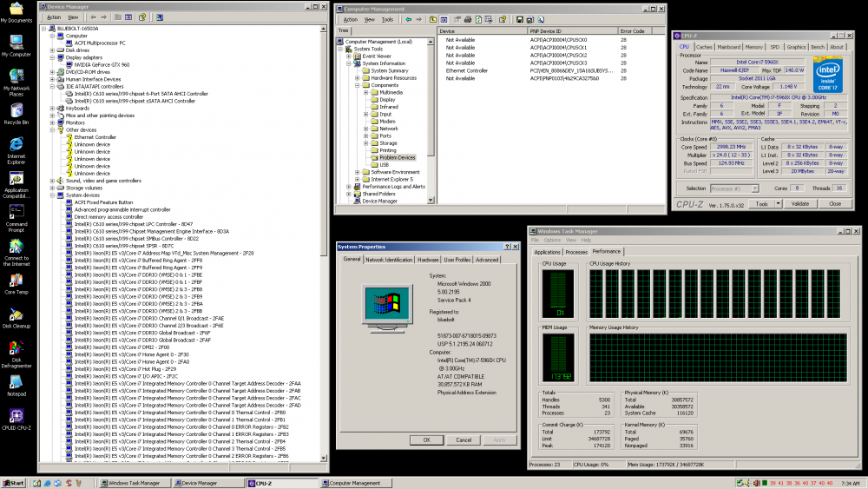The width and height of the screenshot is (868, 489).
Task: Sort by PNP Device ID column header
Action: click(x=573, y=31)
